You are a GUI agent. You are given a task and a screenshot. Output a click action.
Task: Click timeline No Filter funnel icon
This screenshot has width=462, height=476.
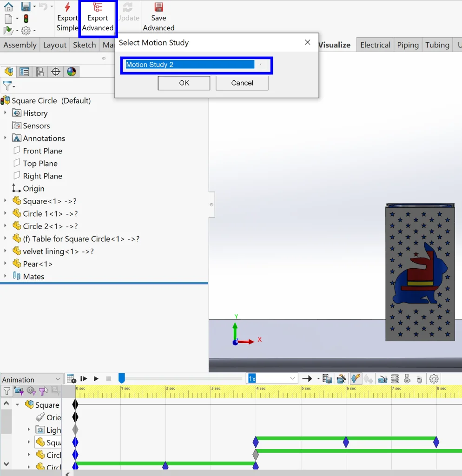7,391
